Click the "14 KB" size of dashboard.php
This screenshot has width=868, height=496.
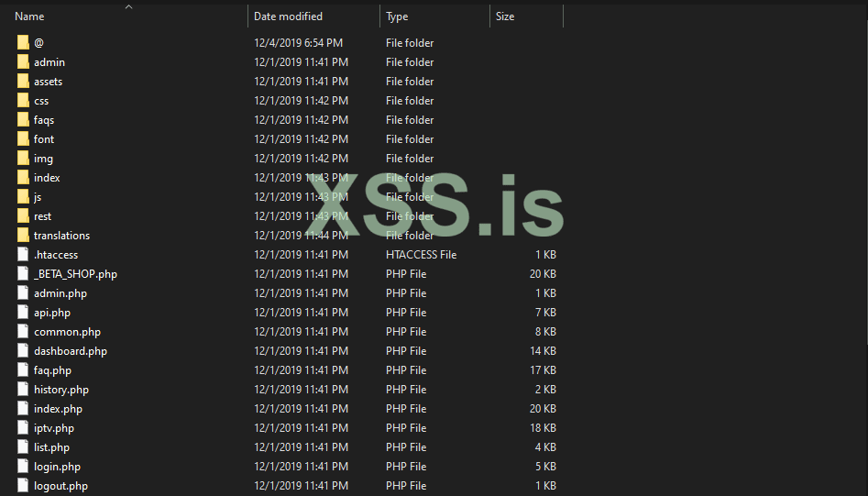click(x=543, y=351)
